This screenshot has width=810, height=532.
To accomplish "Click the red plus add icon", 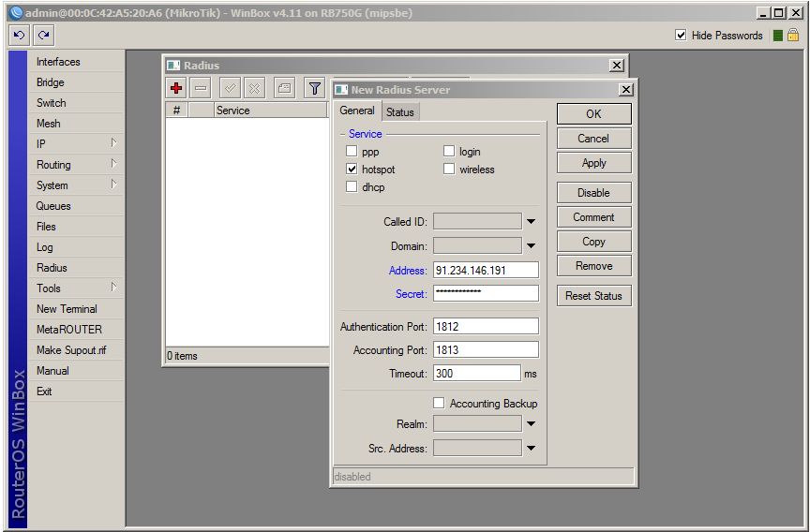I will 175,88.
